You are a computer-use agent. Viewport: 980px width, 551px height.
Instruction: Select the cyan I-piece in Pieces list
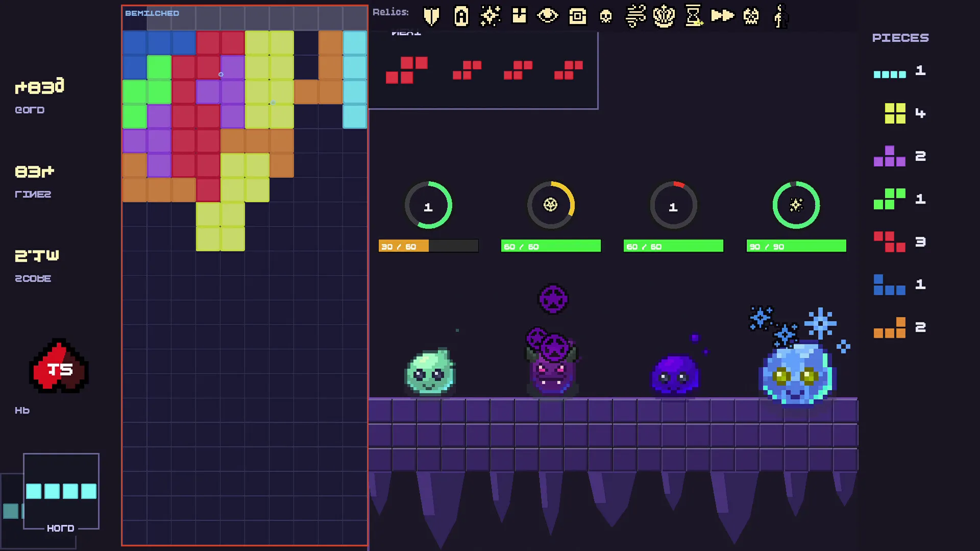(x=890, y=74)
